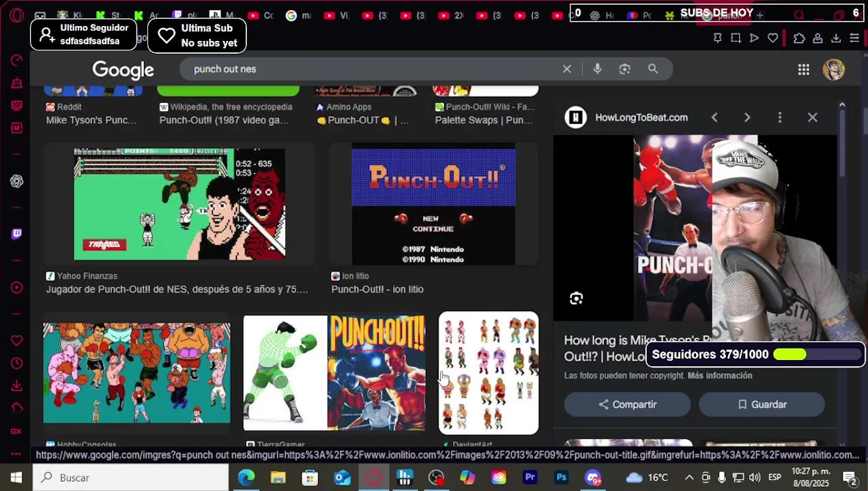Click the taskbar Buscar search box
The image size is (868, 491).
[131, 477]
